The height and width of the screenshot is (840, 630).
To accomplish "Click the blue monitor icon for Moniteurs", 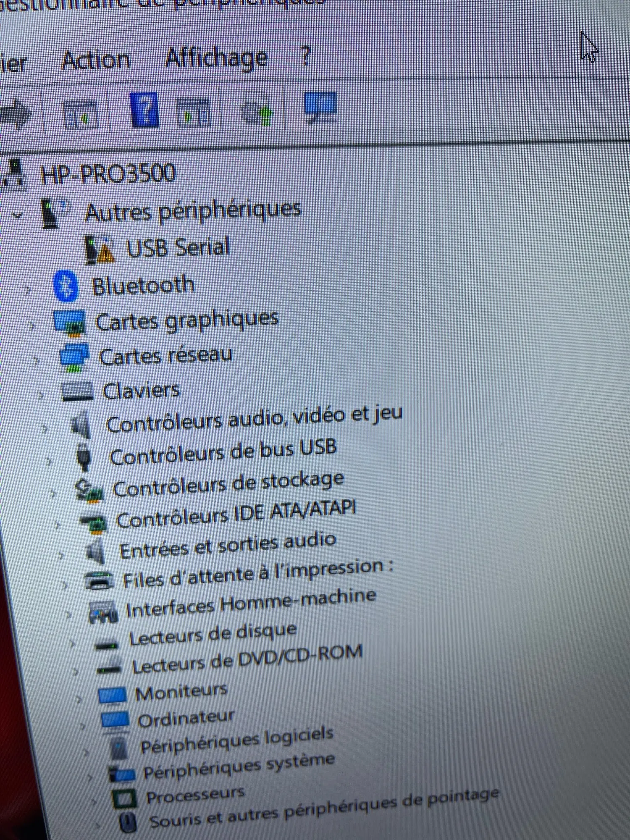I will [112, 695].
